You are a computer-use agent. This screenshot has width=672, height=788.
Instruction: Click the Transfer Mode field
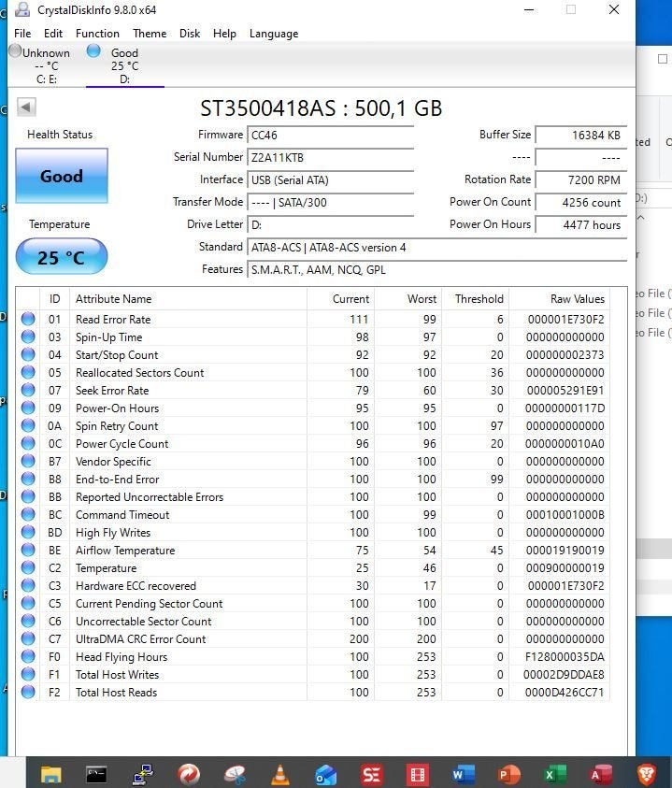[330, 203]
